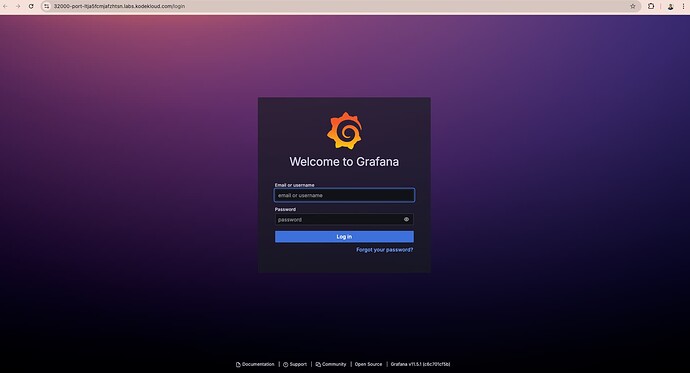Image resolution: width=690 pixels, height=373 pixels.
Task: Open the browser extensions puzzle icon
Action: (x=651, y=6)
